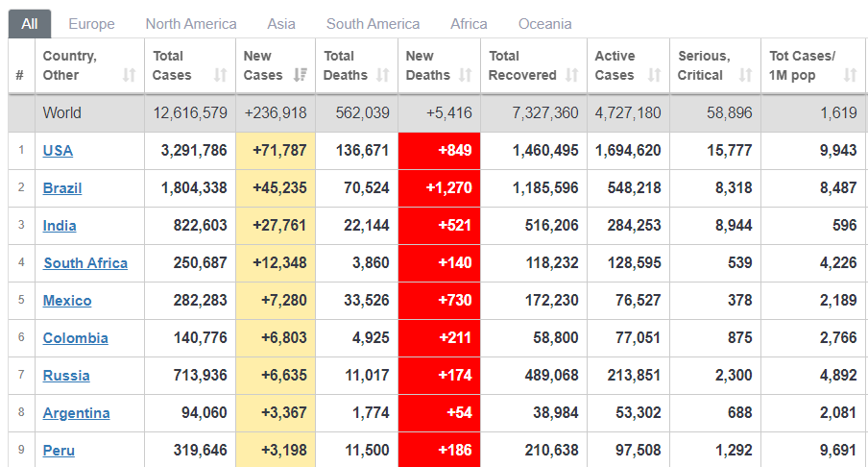868x467 pixels.
Task: Click sort icon in Active Cases header
Action: (654, 75)
